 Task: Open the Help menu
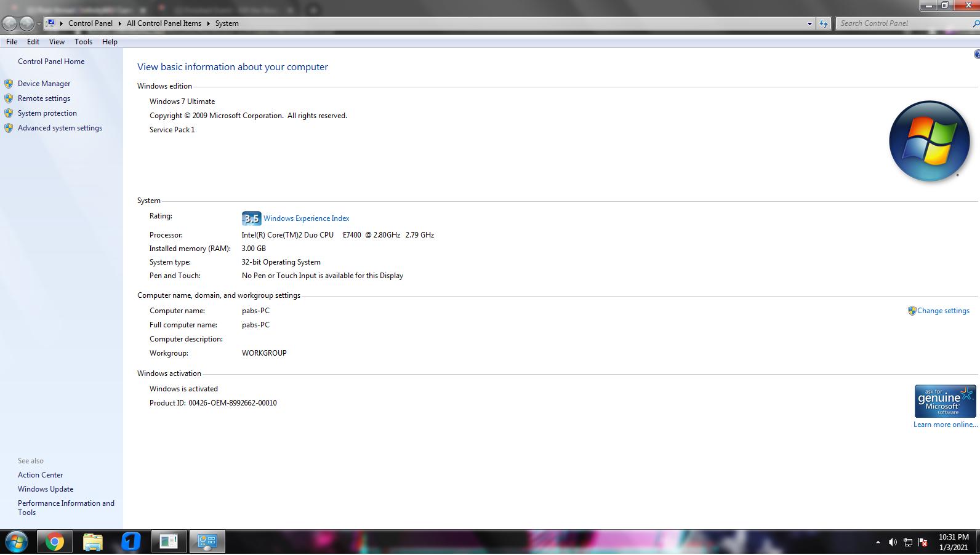pyautogui.click(x=110, y=42)
